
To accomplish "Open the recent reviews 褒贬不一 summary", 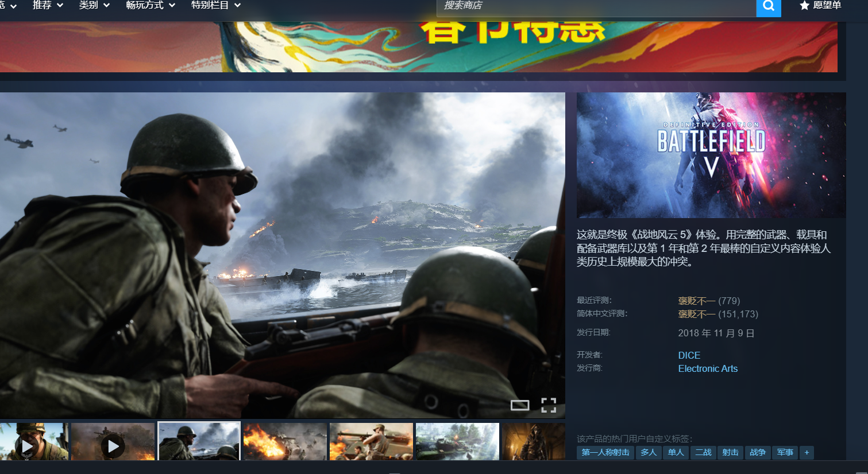I will pyautogui.click(x=696, y=301).
